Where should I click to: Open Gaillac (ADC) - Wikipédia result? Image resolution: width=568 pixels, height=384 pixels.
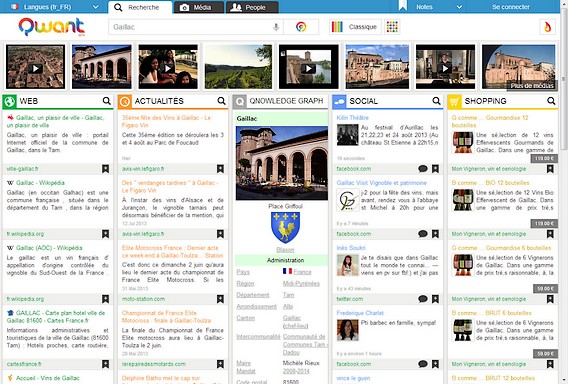point(49,248)
